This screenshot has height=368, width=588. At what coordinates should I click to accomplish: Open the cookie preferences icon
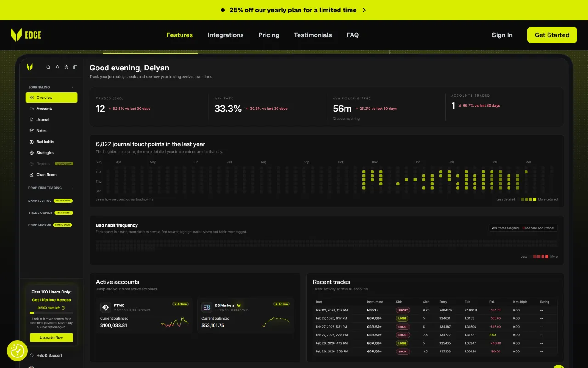tap(17, 351)
